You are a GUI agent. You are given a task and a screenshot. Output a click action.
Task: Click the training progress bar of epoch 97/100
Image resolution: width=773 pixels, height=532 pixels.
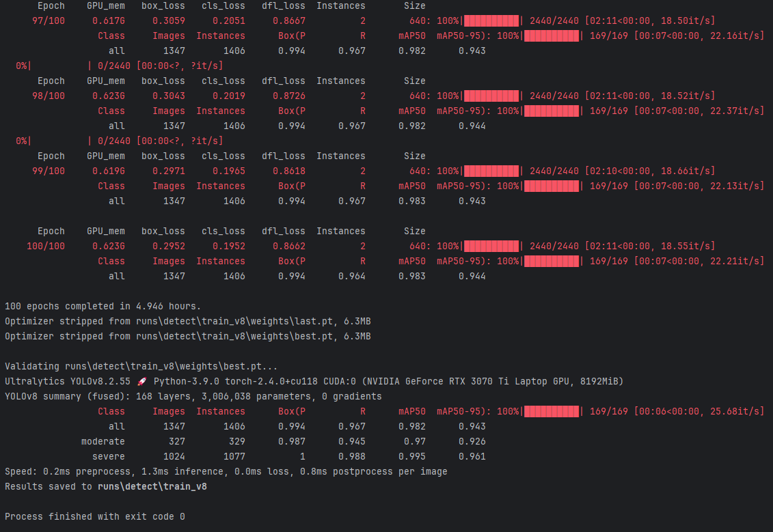pyautogui.click(x=491, y=20)
